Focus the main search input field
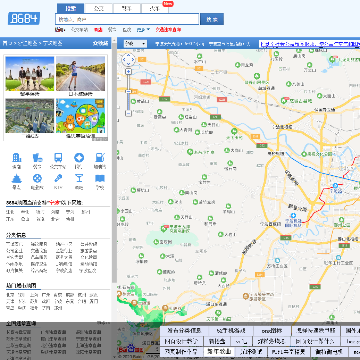The width and height of the screenshot is (360, 360). [x=127, y=19]
